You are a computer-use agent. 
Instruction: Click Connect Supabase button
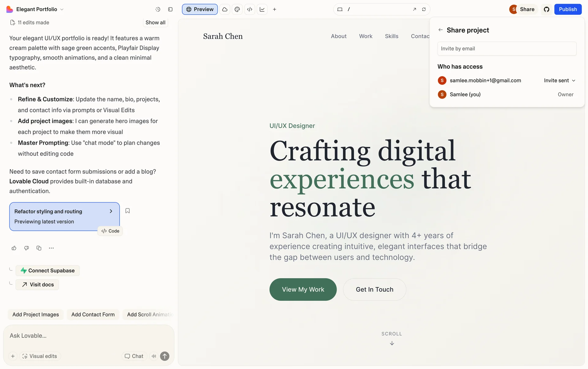point(47,271)
